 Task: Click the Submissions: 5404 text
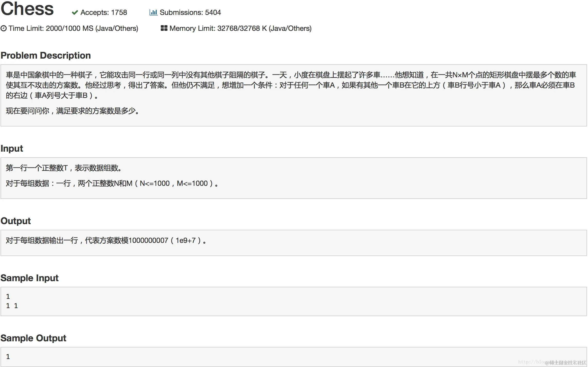pos(190,12)
